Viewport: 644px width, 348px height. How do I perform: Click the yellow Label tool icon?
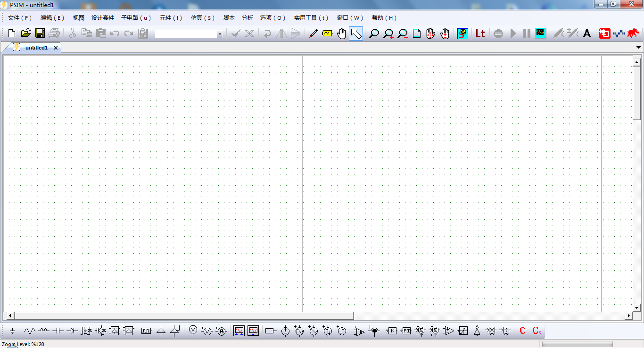pos(327,33)
